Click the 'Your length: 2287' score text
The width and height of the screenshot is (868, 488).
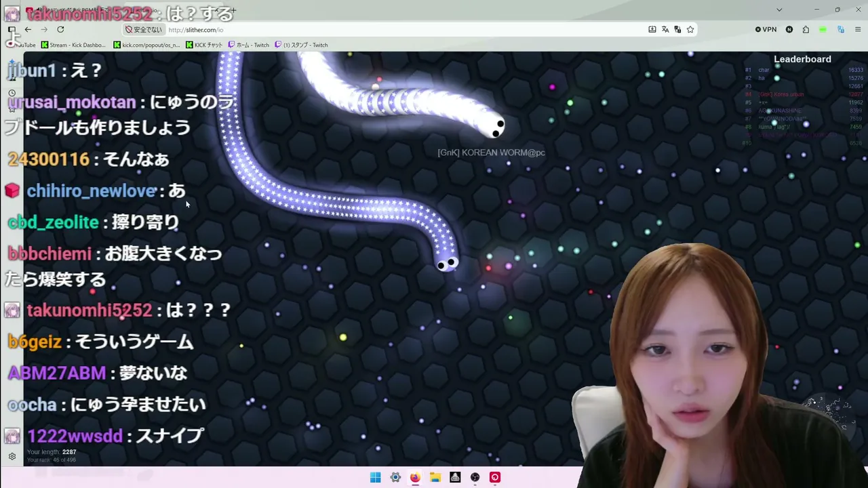(x=52, y=452)
